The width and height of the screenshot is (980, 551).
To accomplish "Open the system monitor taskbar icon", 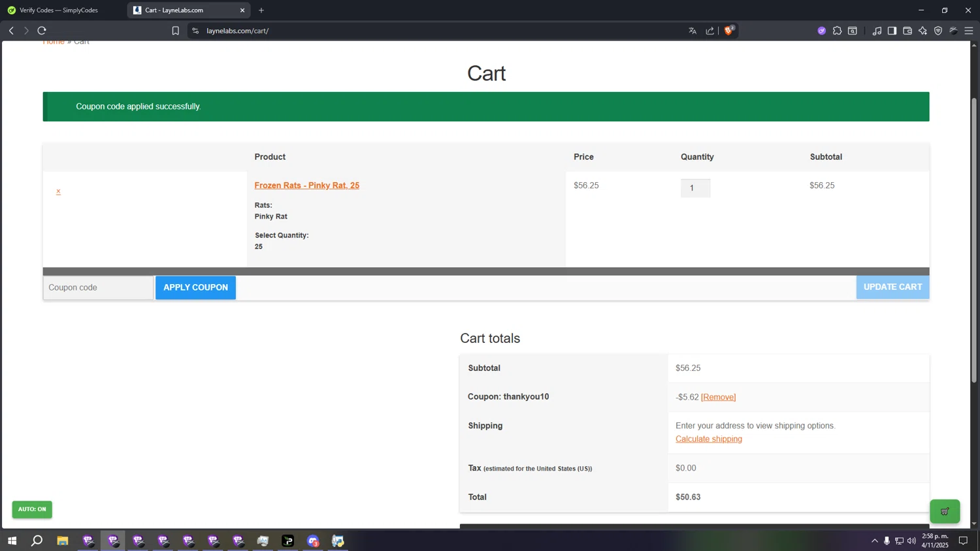I will pos(263,541).
